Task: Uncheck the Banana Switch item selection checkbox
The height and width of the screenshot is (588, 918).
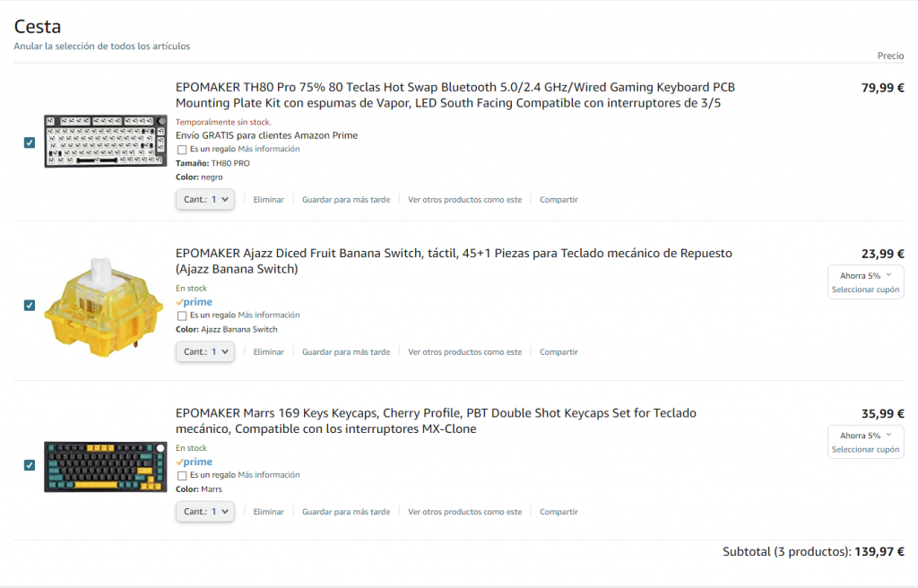Action: [30, 305]
